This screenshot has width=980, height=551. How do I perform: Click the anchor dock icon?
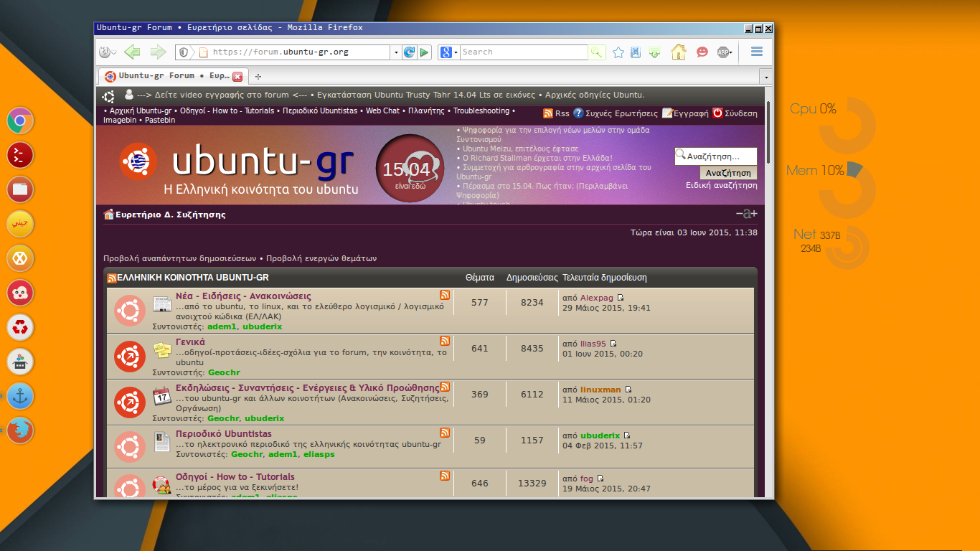pos(20,396)
